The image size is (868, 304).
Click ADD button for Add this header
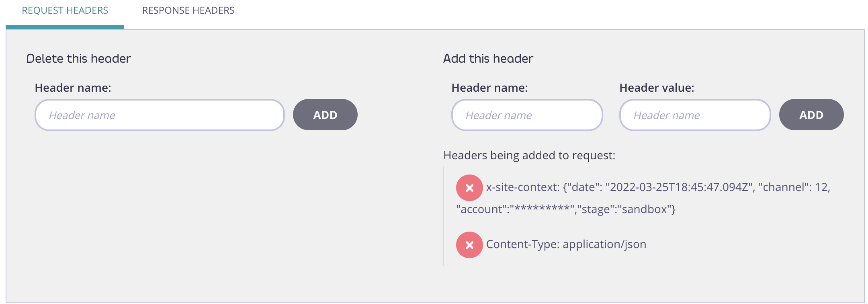tap(811, 115)
